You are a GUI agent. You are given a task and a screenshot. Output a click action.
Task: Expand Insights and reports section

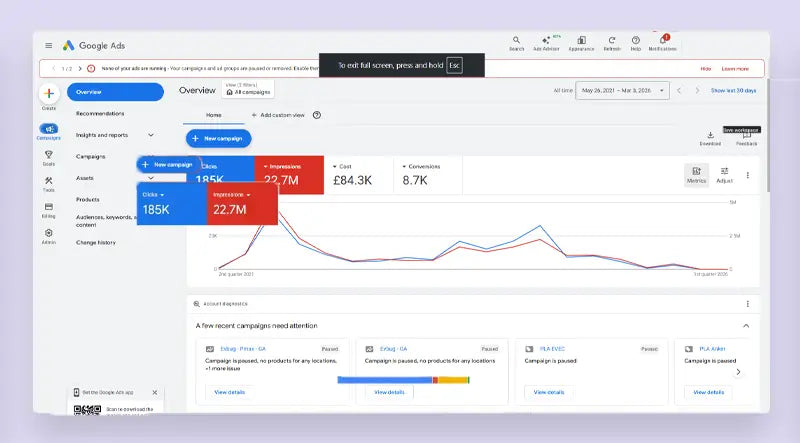[151, 135]
